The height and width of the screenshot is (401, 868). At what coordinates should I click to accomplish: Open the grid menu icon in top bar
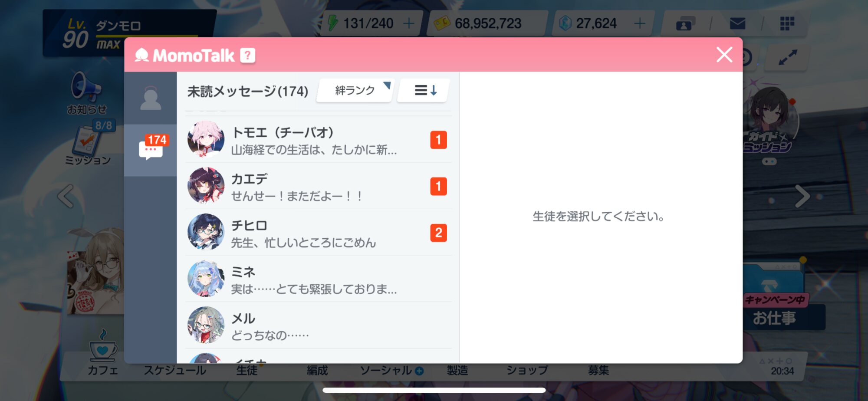pyautogui.click(x=787, y=23)
